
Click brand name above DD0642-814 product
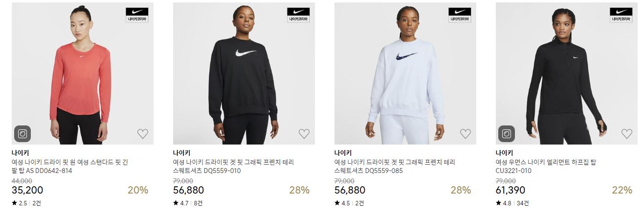[20, 152]
